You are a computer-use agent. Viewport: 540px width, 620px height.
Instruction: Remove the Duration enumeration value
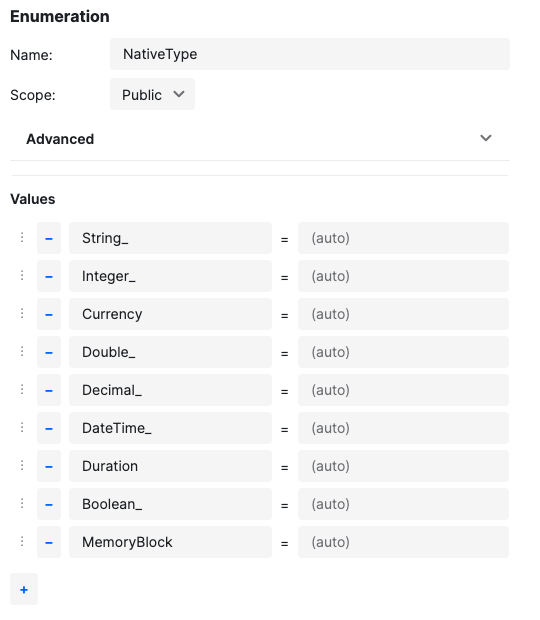(x=49, y=466)
